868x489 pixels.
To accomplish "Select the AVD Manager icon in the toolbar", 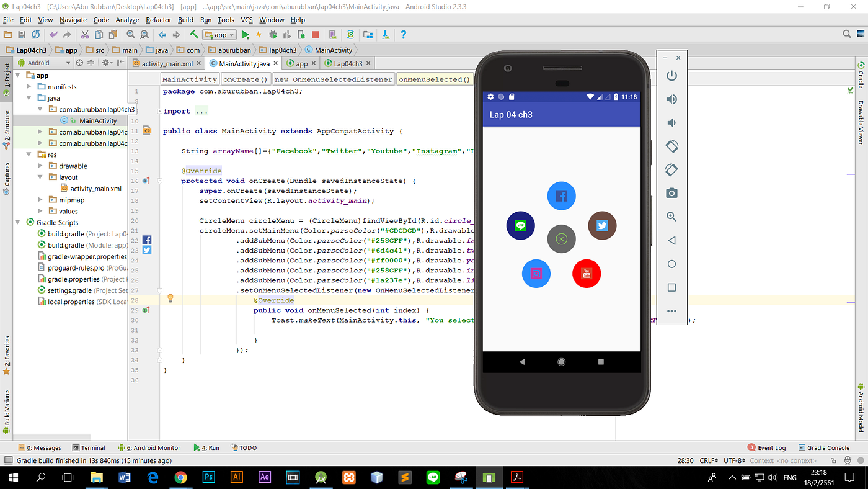I will [x=332, y=35].
